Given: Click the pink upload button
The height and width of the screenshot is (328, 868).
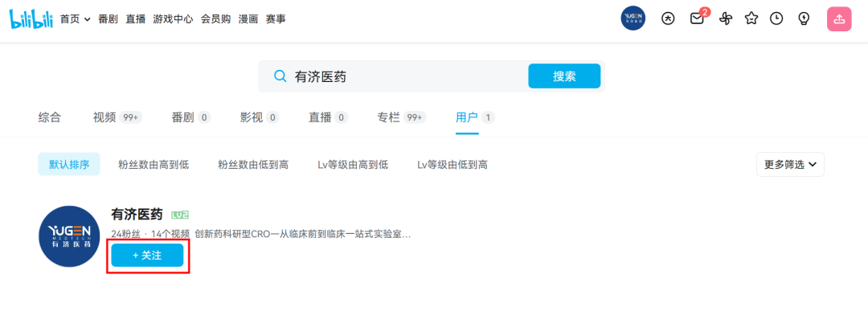Looking at the screenshot, I should [838, 18].
